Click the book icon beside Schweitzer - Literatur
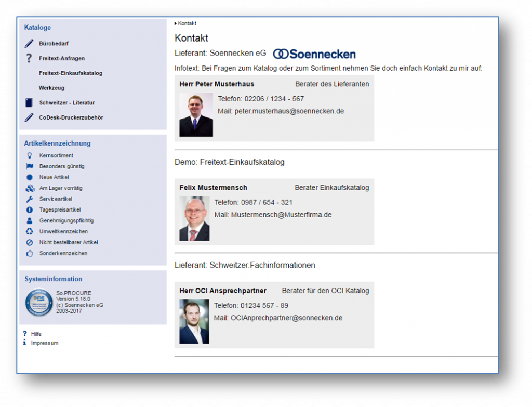This screenshot has width=532, height=407. coord(29,102)
